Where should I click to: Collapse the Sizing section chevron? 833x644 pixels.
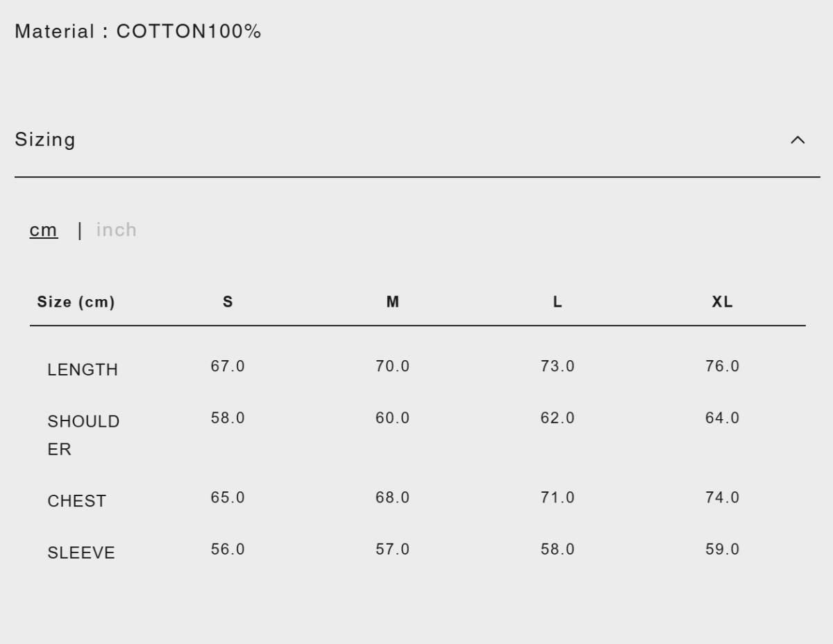click(x=798, y=140)
